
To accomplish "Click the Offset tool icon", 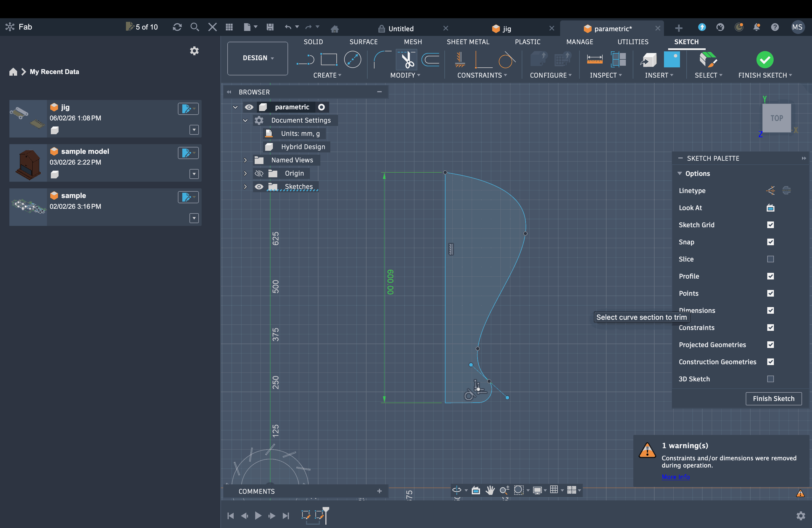I will pyautogui.click(x=431, y=60).
